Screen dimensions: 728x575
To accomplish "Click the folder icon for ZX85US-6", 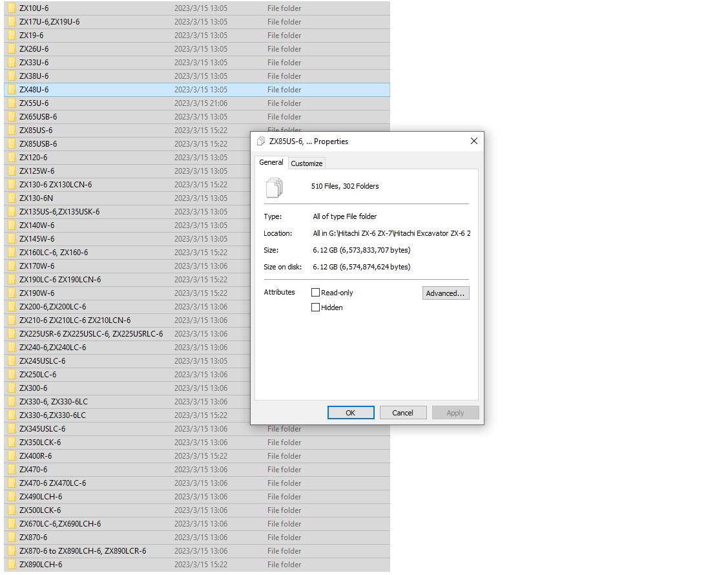I will 12,130.
